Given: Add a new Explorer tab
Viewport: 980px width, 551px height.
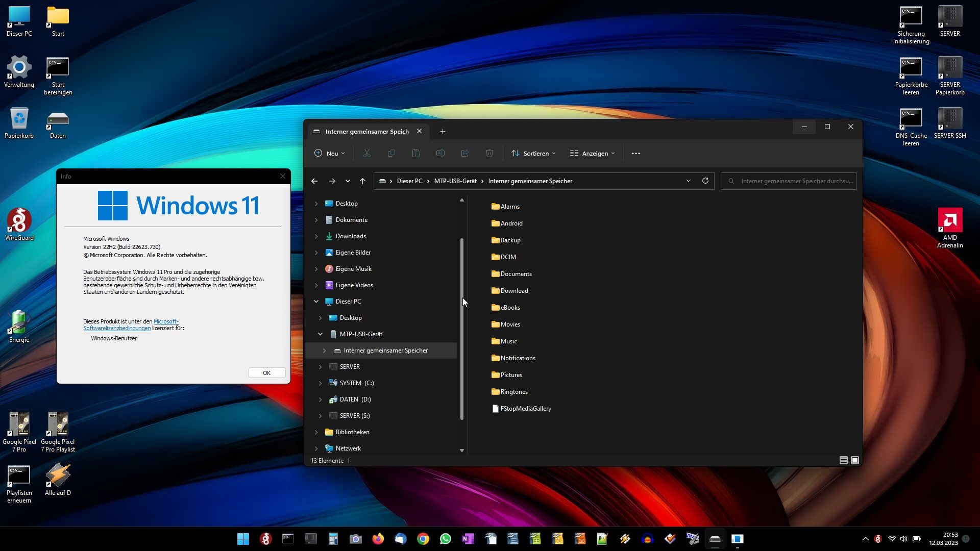Looking at the screenshot, I should (x=443, y=132).
